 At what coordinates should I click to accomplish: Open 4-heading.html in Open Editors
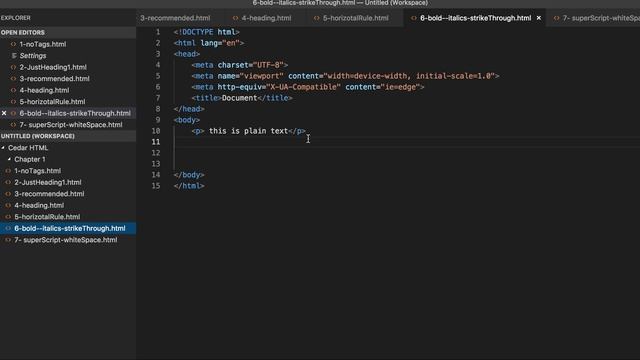pos(44,90)
